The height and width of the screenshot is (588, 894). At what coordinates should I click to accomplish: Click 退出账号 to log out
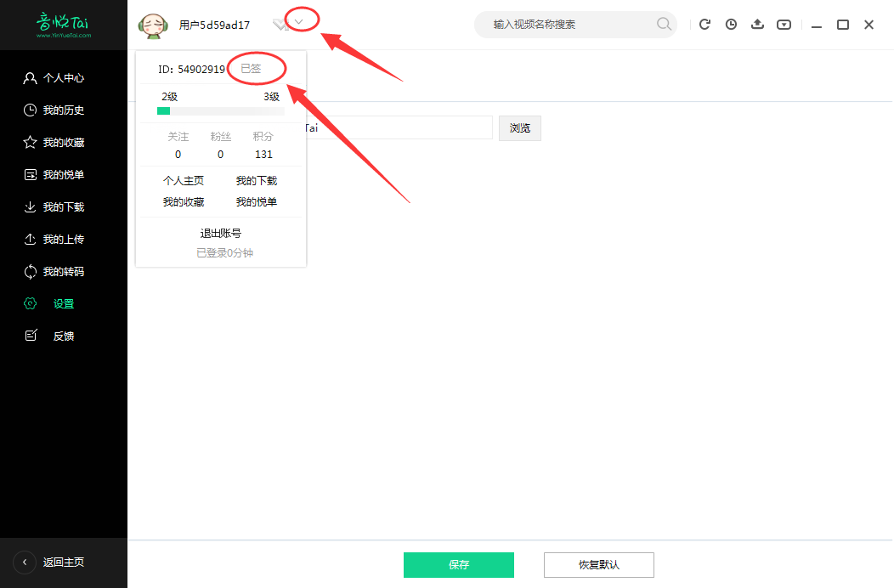[x=221, y=232]
